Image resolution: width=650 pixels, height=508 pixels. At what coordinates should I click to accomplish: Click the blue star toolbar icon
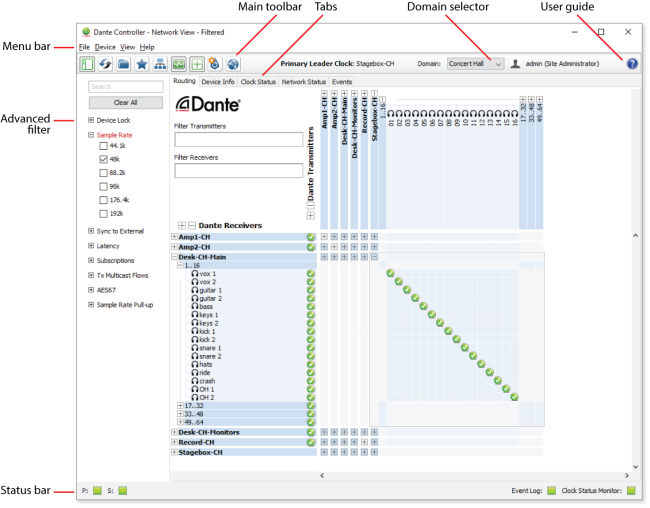(142, 64)
